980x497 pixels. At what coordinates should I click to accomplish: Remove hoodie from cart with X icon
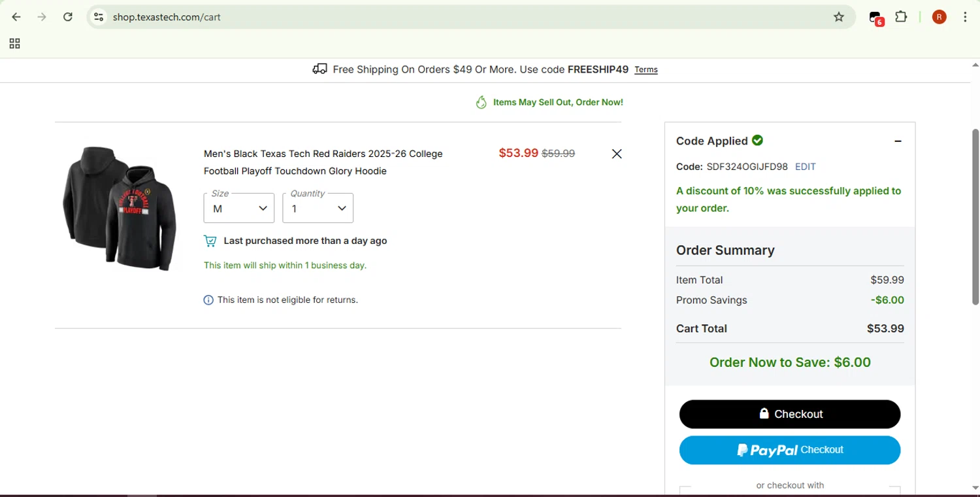tap(616, 154)
